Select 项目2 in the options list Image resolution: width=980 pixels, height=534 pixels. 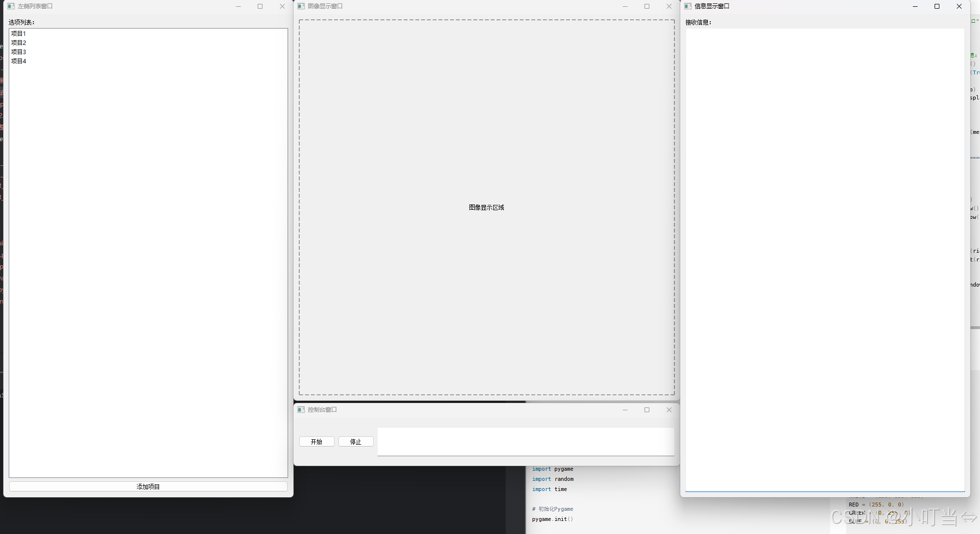(x=18, y=43)
